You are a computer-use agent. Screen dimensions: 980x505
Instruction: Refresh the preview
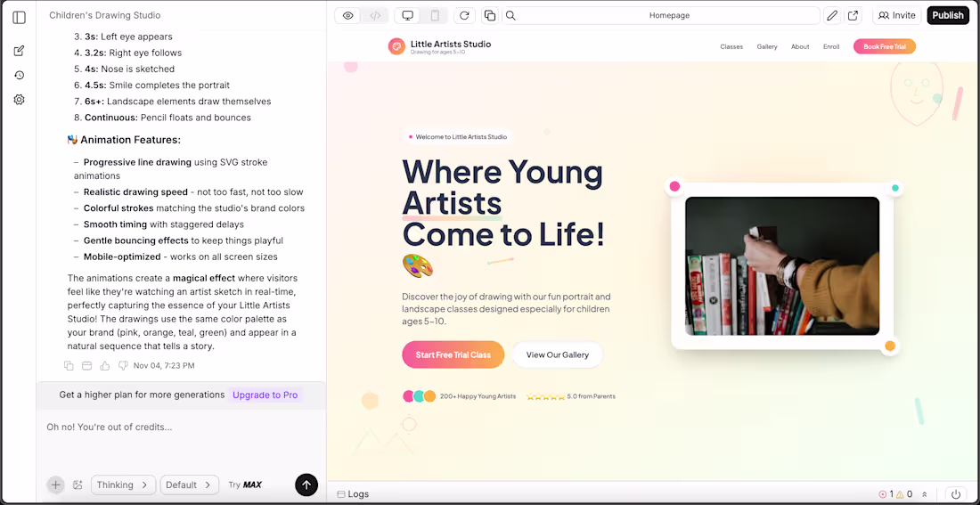[464, 16]
